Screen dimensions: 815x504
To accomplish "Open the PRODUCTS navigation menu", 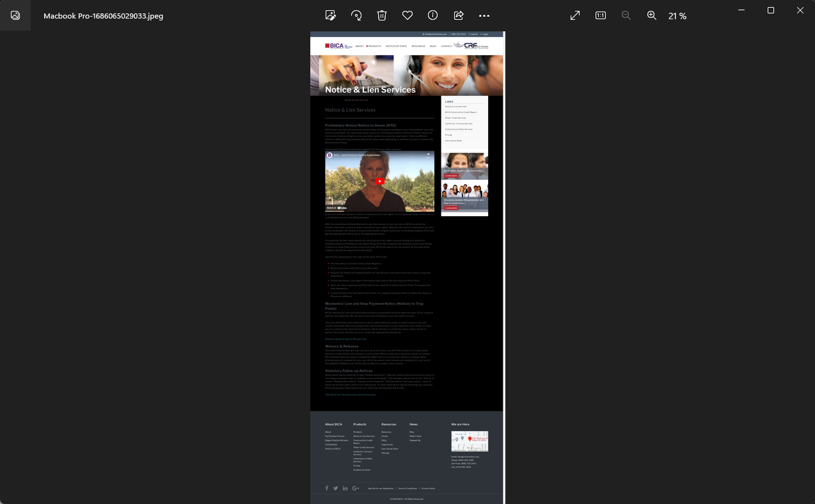I will click(374, 46).
